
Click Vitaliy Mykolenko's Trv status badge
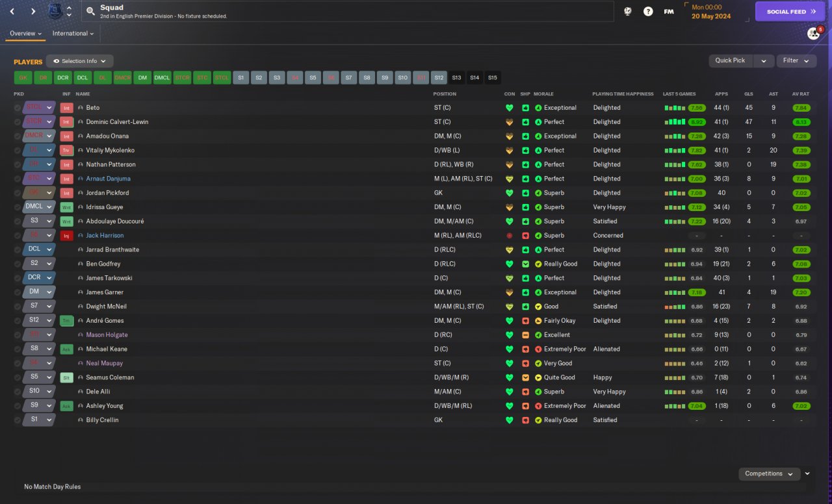click(x=66, y=151)
